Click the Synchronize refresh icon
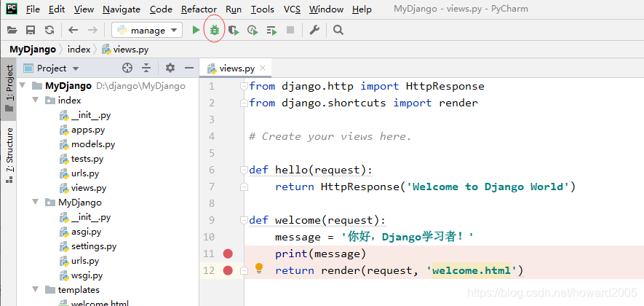This screenshot has width=644, height=306. click(49, 30)
